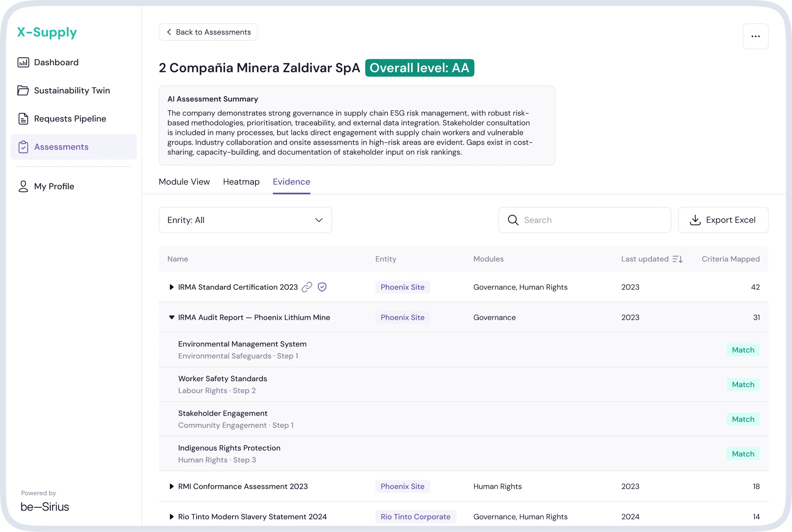Click the Rio Tinto Corporate entity tag
The height and width of the screenshot is (532, 792).
415,517
